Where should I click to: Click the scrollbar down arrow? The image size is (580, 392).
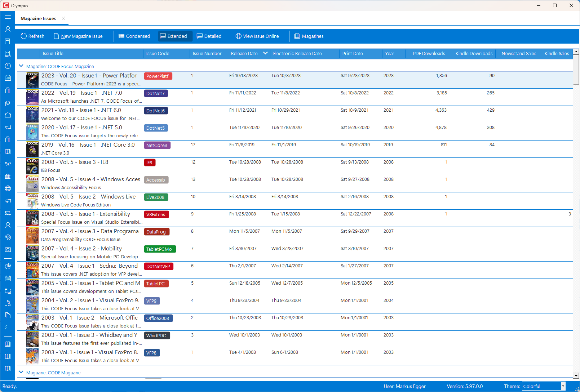(x=576, y=375)
